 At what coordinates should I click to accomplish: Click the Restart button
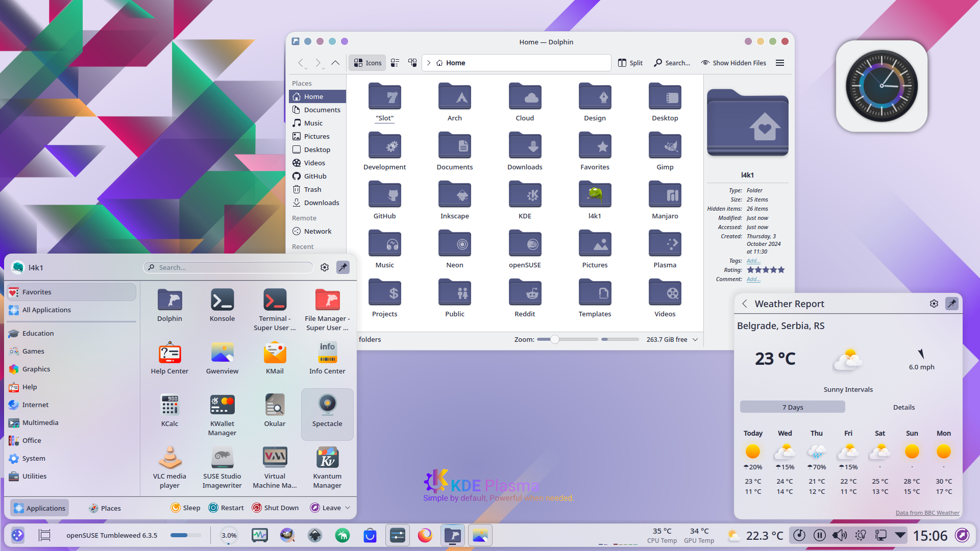tap(226, 508)
